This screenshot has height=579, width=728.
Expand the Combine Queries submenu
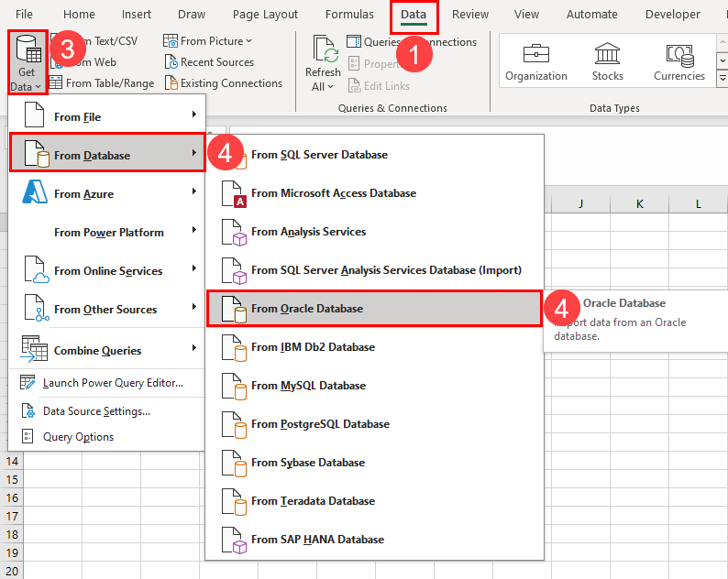106,349
